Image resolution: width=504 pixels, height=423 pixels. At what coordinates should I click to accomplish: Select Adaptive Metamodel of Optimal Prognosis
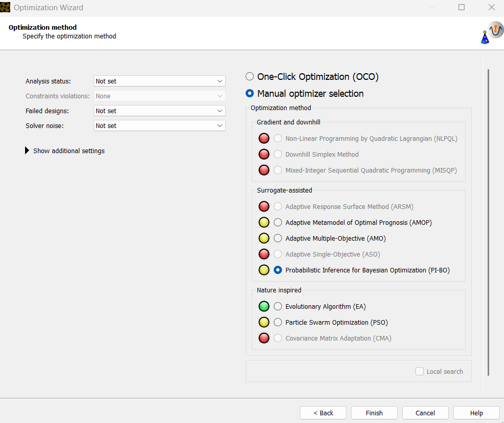[278, 222]
